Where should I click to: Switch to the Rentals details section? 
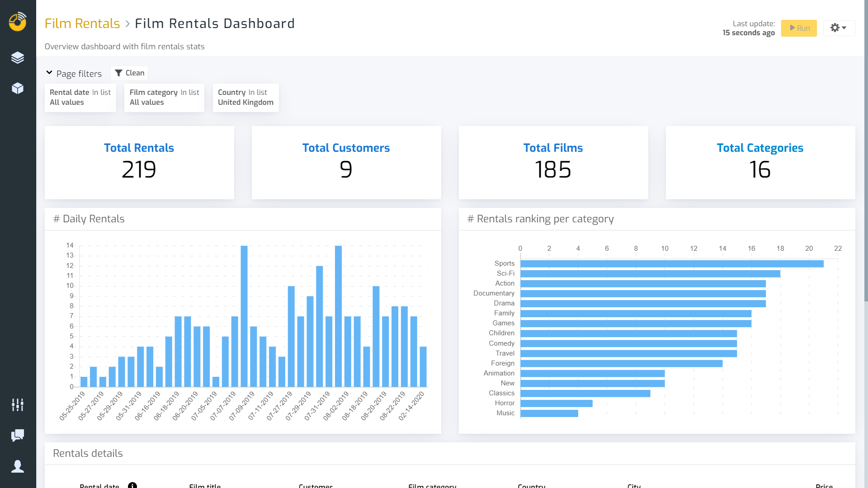(88, 453)
